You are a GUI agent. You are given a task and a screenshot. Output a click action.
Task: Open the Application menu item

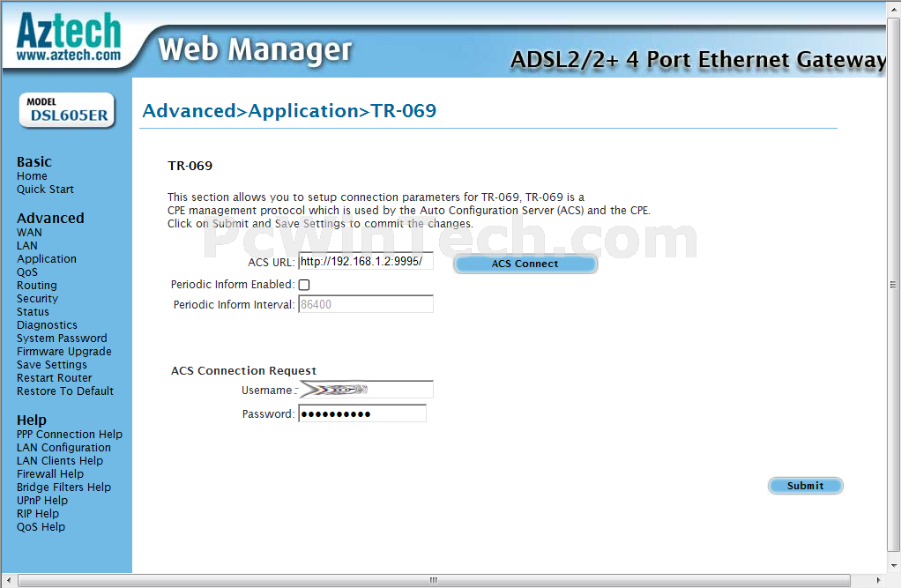47,258
